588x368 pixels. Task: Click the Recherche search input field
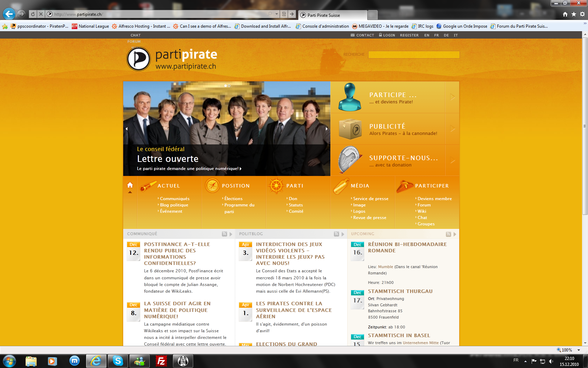414,55
